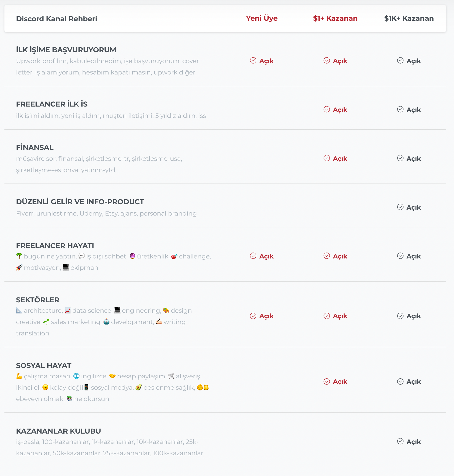This screenshot has height=476, width=454.
Task: Click $1+ Kazanan checkmark icon in Freelancer İlk İş row
Action: click(327, 109)
